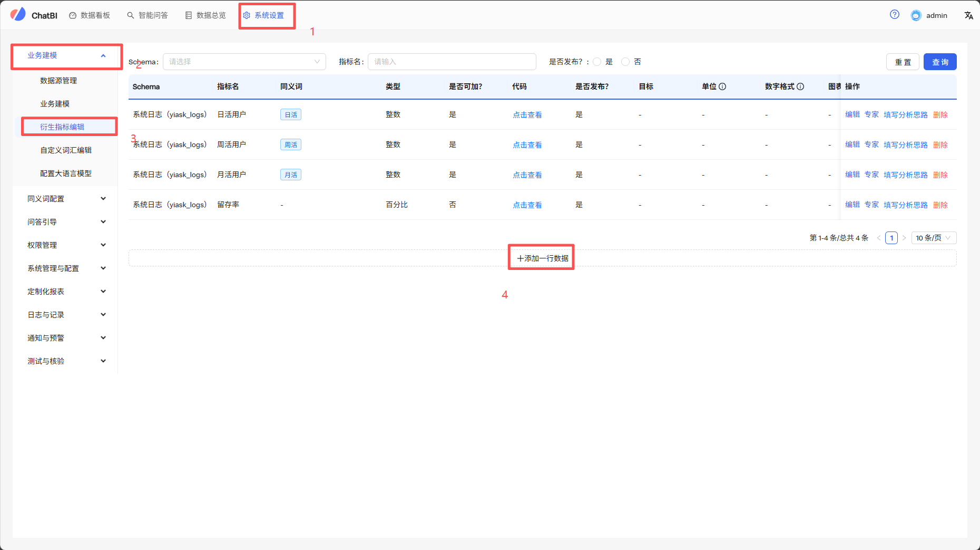Click the document icon on 数据总览
The height and width of the screenshot is (550, 980).
[x=189, y=15]
